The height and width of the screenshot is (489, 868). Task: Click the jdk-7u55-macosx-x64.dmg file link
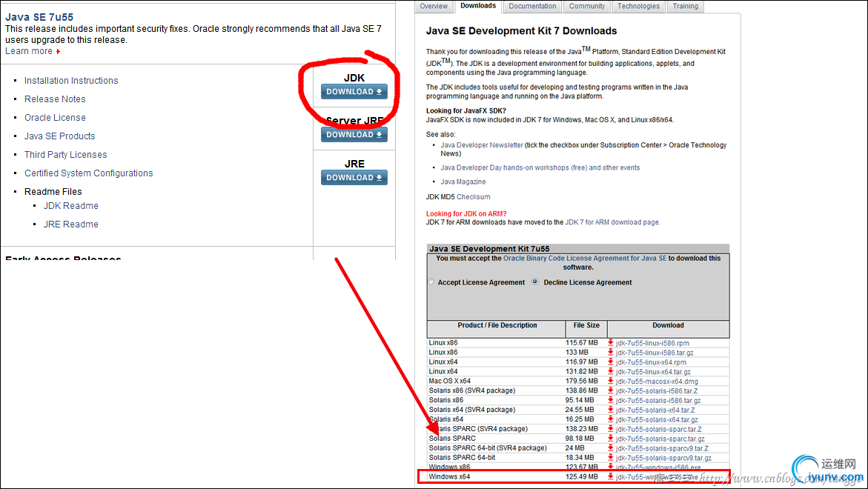click(x=657, y=382)
